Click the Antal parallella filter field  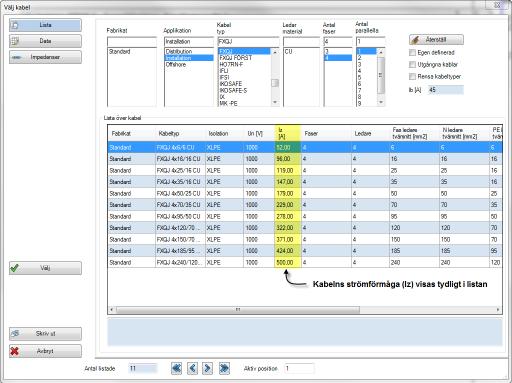tap(370, 42)
